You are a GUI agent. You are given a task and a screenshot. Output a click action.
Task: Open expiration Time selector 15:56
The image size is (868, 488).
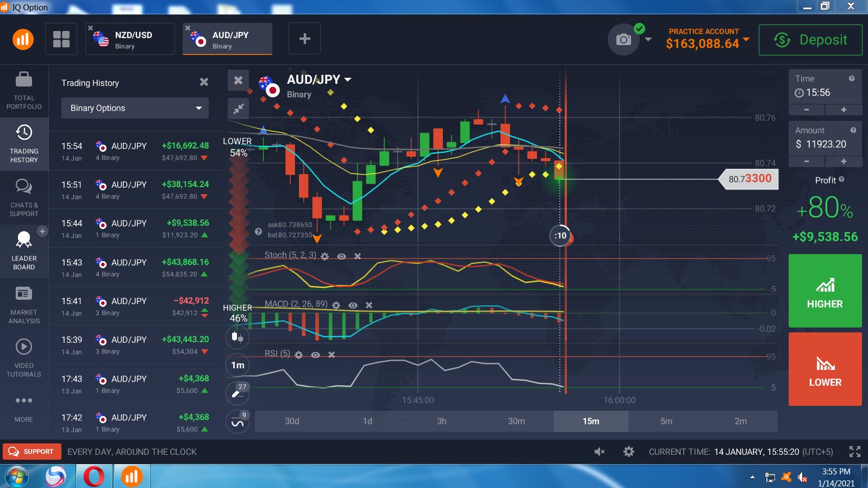click(825, 87)
